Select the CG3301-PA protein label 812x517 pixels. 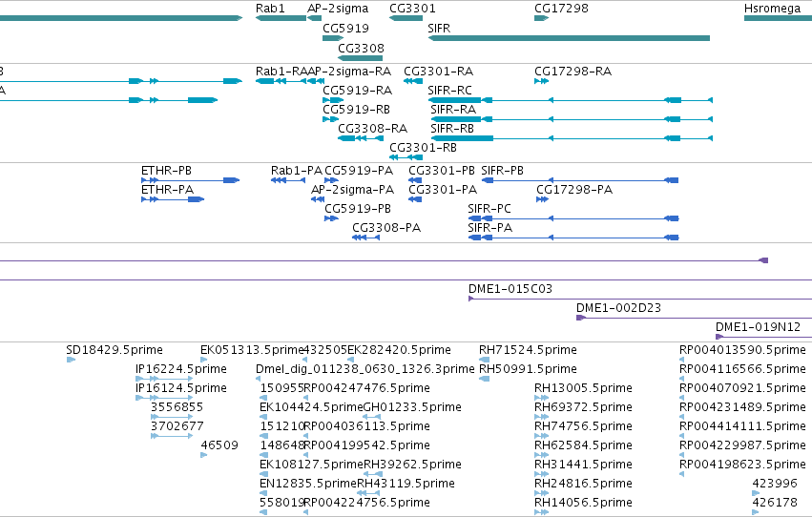pyautogui.click(x=442, y=190)
